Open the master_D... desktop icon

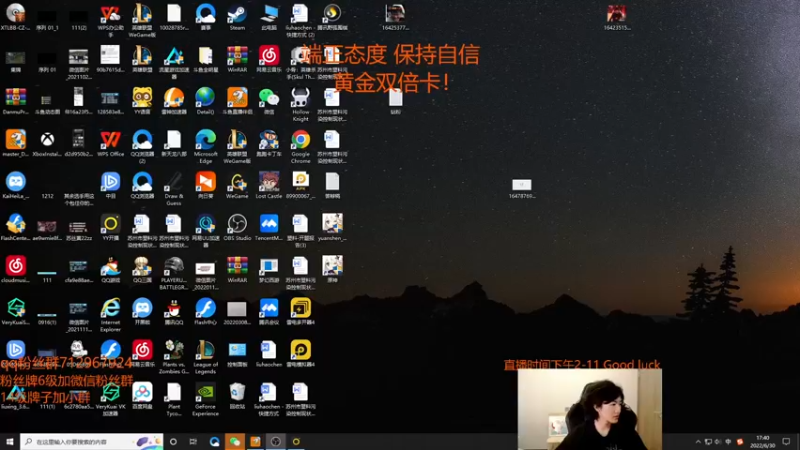(x=15, y=143)
